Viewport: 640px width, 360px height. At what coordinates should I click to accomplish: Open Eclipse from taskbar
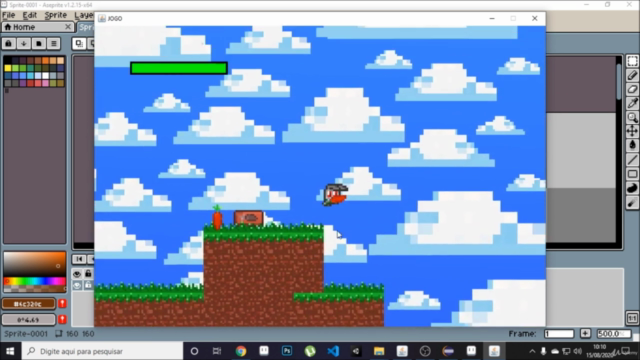448,351
